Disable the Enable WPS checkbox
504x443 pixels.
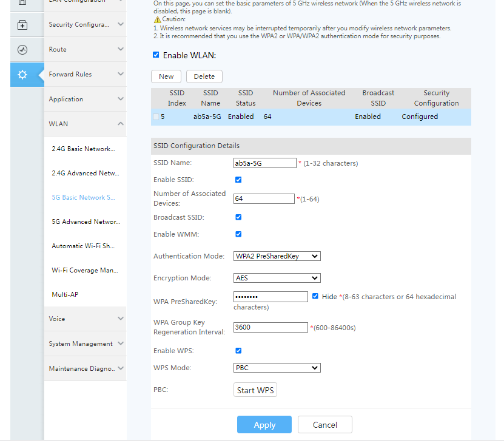coord(238,351)
